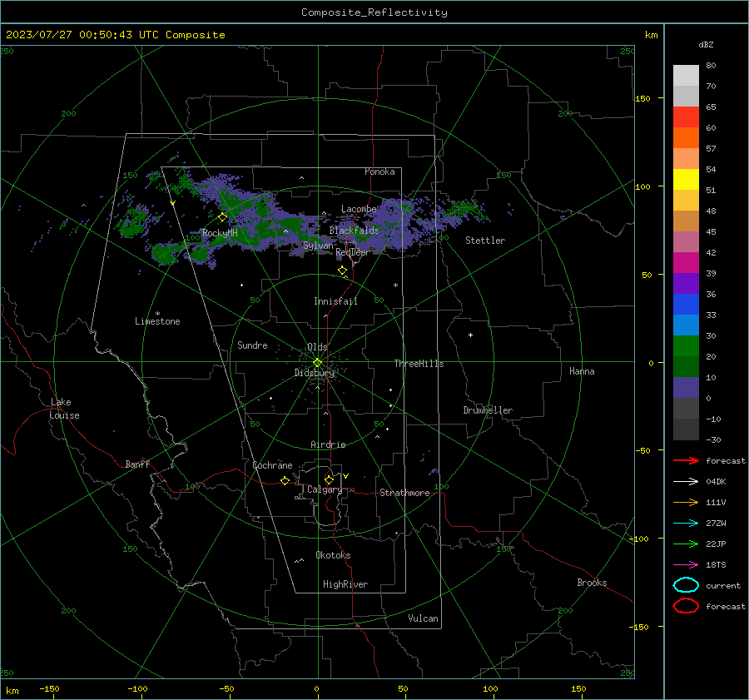Image resolution: width=749 pixels, height=700 pixels.
Task: Click the yellow diamond marker below Cochrane
Action: (285, 480)
